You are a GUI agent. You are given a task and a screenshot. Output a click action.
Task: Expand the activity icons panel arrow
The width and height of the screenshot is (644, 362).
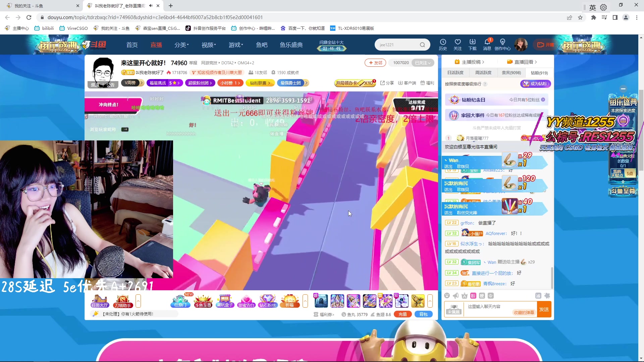pos(305,301)
